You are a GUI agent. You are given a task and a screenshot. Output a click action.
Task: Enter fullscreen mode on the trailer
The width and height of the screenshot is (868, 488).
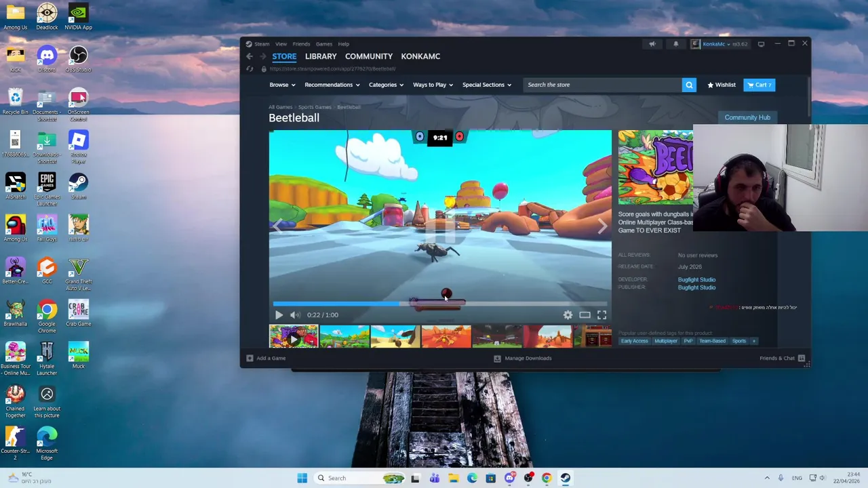[x=601, y=315]
